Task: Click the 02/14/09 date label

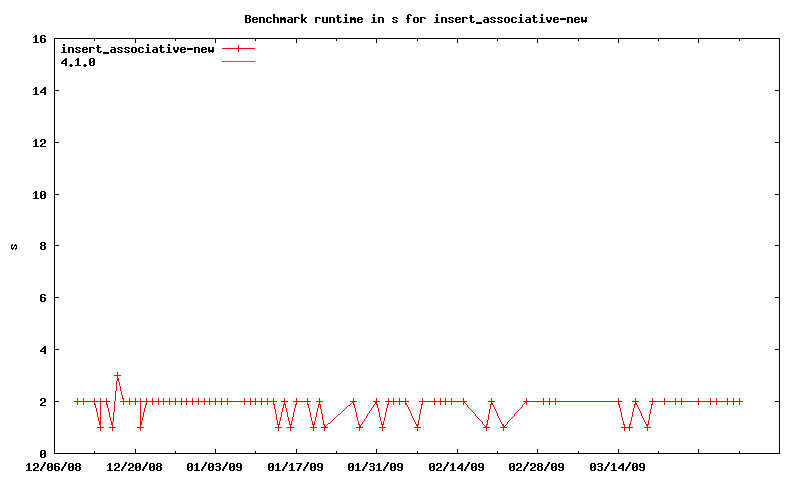Action: pyautogui.click(x=457, y=466)
